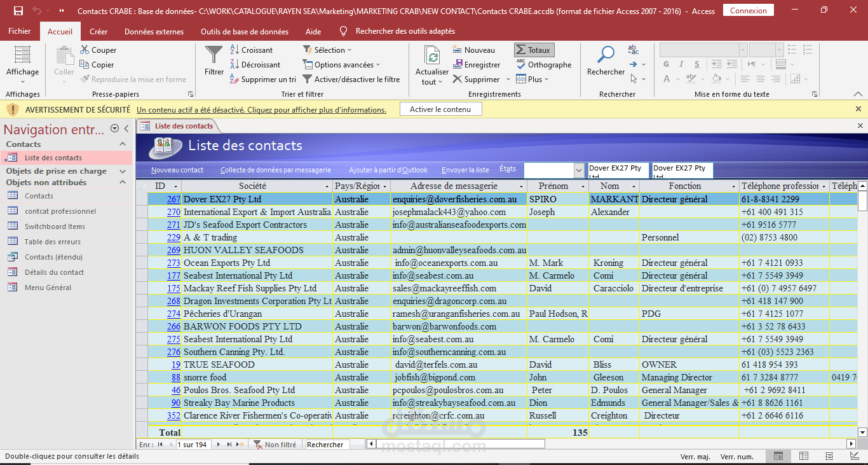The width and height of the screenshot is (868, 465).
Task: Save with the quick access floppy icon
Action: [18, 11]
